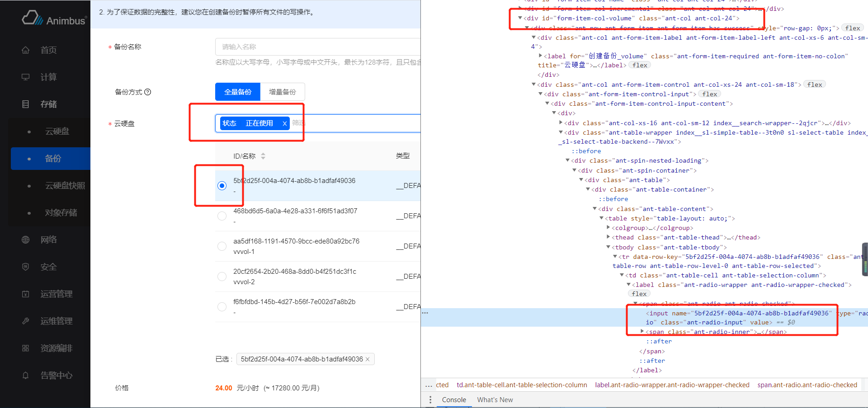
Task: Click the wrench icon beside 运维管理
Action: tap(26, 321)
